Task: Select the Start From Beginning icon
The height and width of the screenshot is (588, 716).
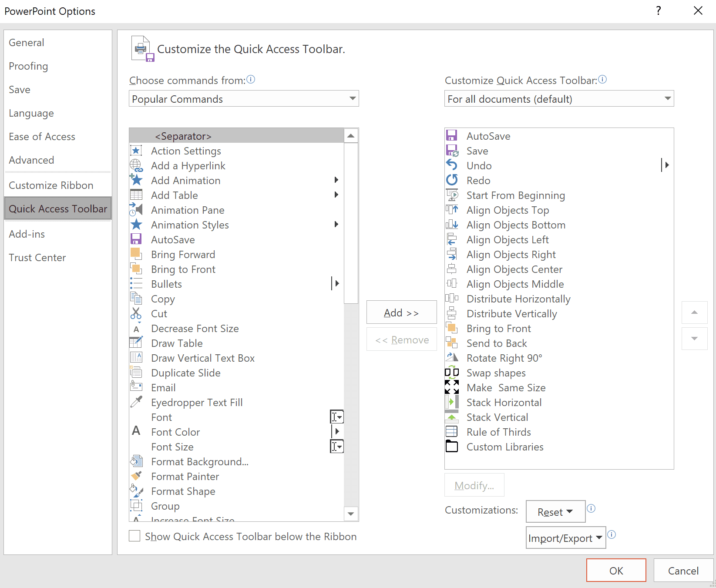Action: point(452,195)
